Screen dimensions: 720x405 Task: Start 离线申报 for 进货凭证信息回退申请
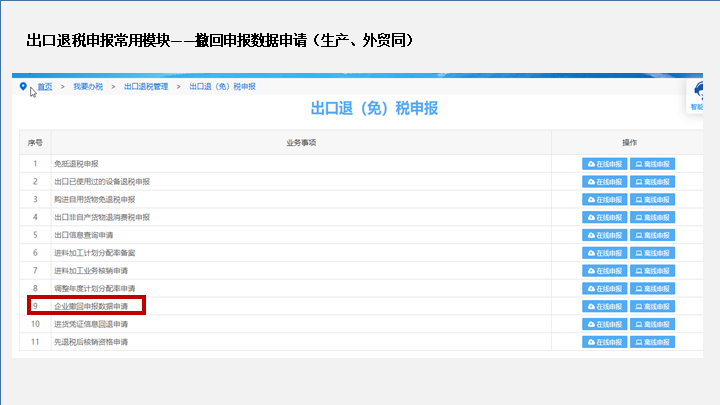click(652, 324)
